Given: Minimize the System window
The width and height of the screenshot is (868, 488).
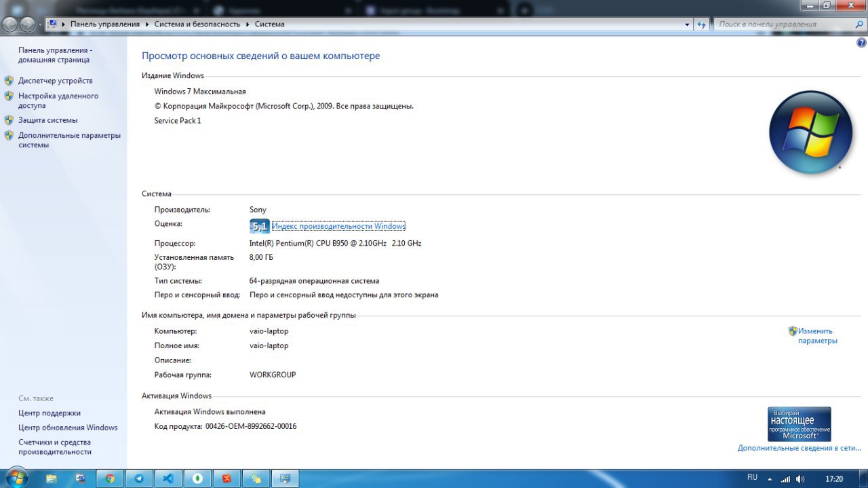Looking at the screenshot, I should pyautogui.click(x=810, y=5).
